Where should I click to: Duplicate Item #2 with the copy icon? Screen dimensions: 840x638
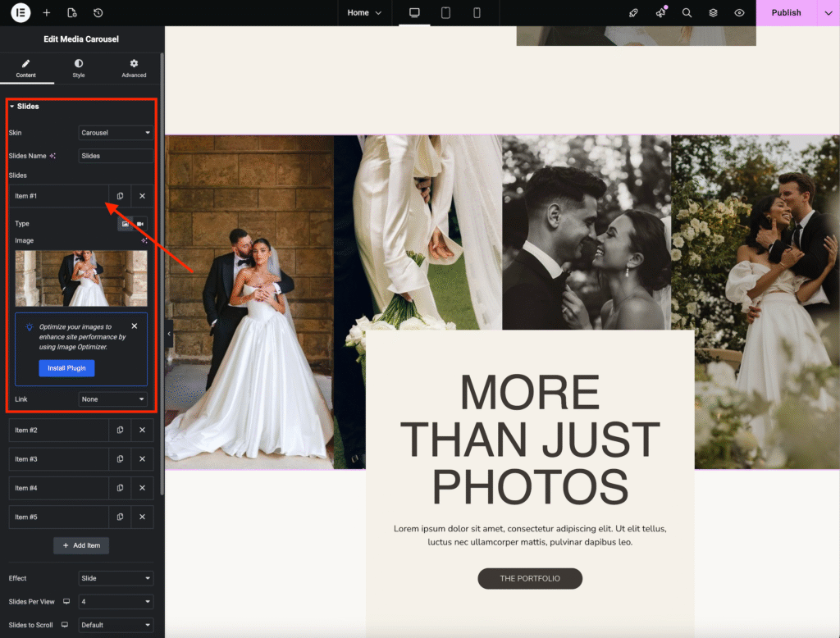click(x=121, y=430)
